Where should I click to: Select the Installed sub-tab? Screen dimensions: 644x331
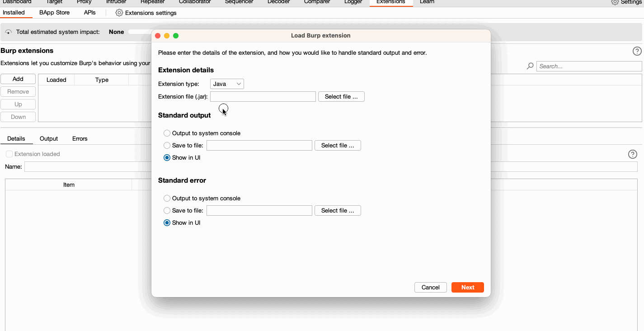[14, 13]
